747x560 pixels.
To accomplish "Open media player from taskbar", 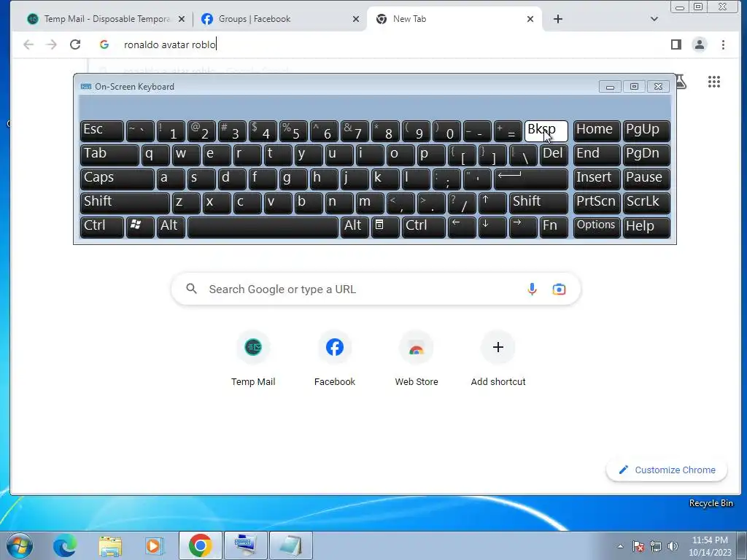I will click(154, 545).
